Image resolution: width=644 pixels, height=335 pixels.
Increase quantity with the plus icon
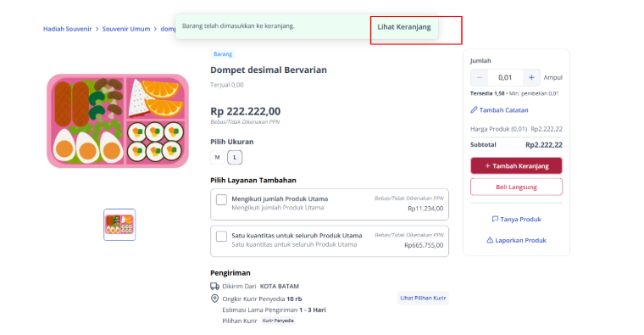click(x=531, y=77)
